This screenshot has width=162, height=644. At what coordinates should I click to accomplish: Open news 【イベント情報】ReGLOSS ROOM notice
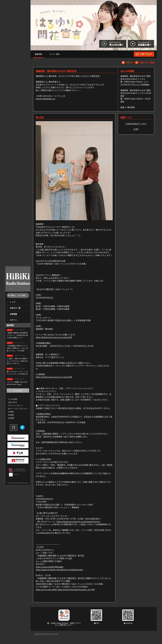(x=18, y=383)
